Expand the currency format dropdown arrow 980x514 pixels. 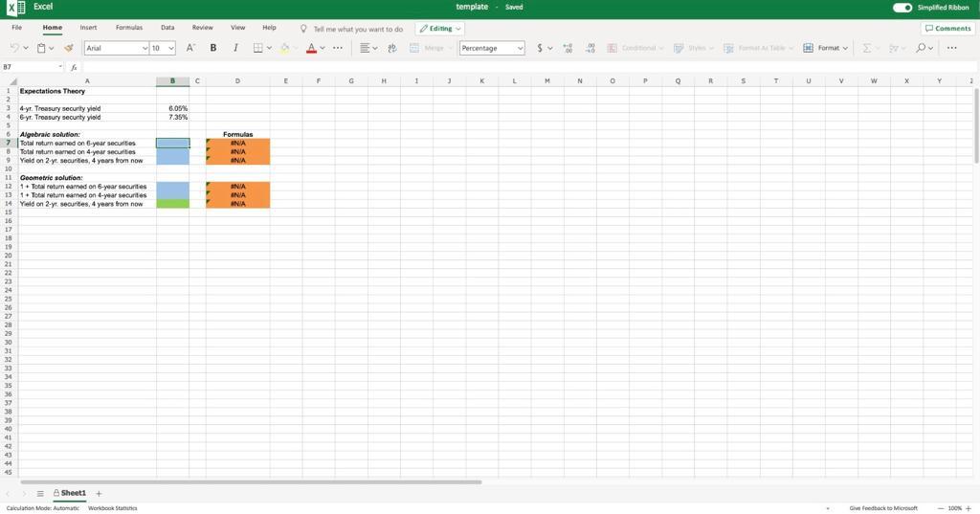pyautogui.click(x=550, y=48)
